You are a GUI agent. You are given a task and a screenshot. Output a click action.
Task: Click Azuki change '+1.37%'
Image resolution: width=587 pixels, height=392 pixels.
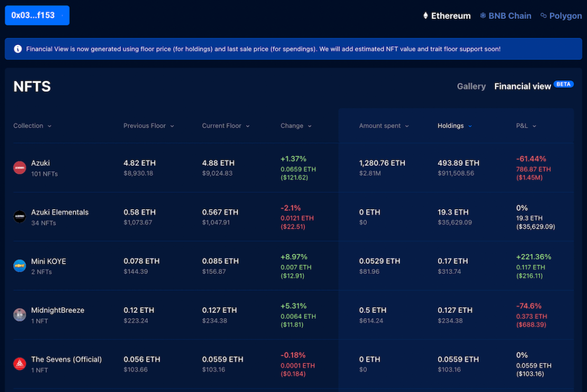pyautogui.click(x=293, y=159)
